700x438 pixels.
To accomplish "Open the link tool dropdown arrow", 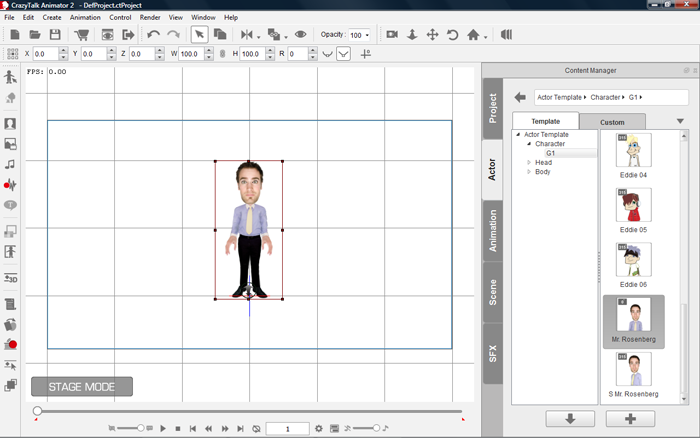I will pyautogui.click(x=286, y=37).
